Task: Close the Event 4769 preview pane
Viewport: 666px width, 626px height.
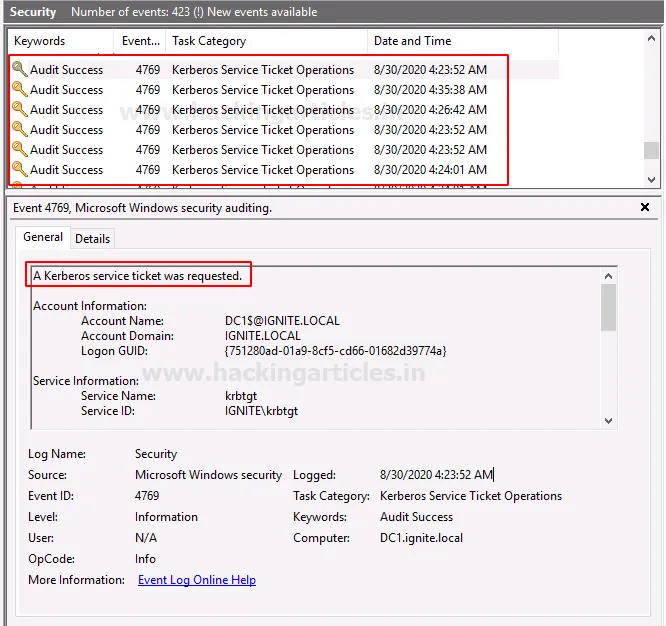Action: point(645,207)
